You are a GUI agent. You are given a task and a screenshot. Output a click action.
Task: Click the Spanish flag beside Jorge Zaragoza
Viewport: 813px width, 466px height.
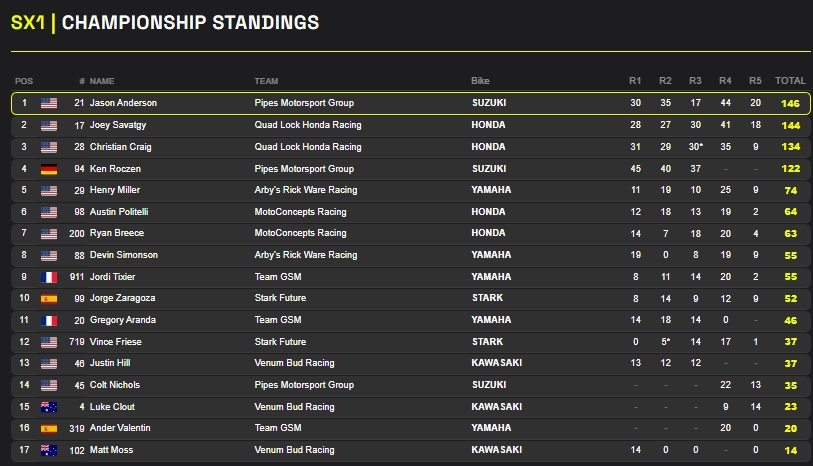[x=50, y=298]
